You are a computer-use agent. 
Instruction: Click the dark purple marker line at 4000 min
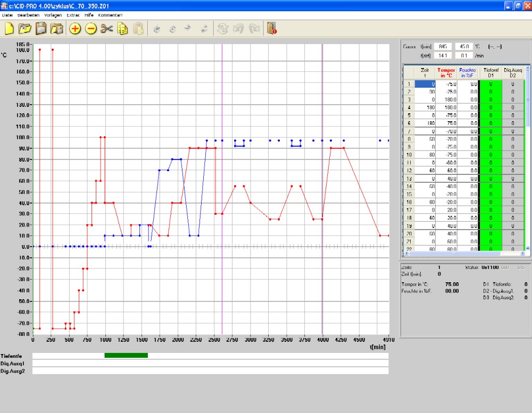322,189
